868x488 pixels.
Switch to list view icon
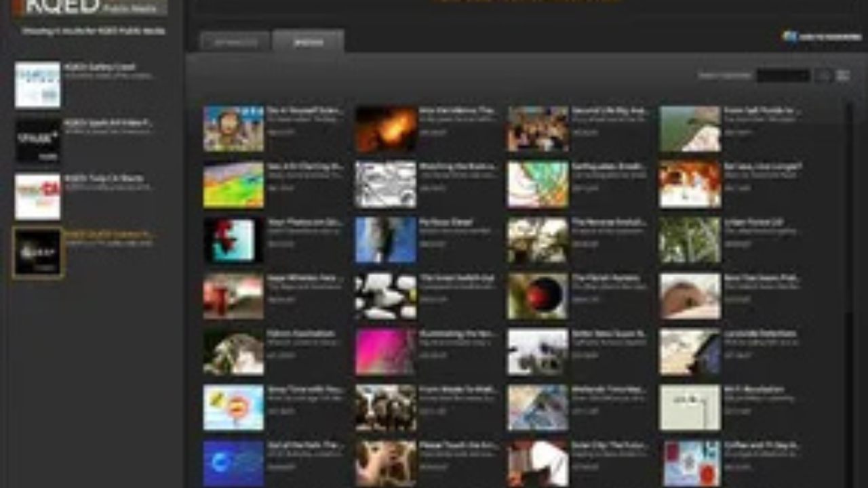(843, 76)
